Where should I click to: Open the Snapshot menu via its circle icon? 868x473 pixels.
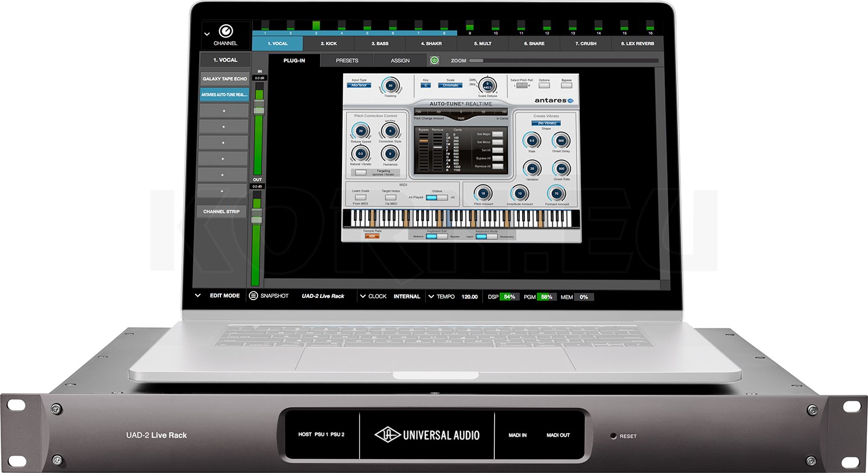tap(253, 296)
